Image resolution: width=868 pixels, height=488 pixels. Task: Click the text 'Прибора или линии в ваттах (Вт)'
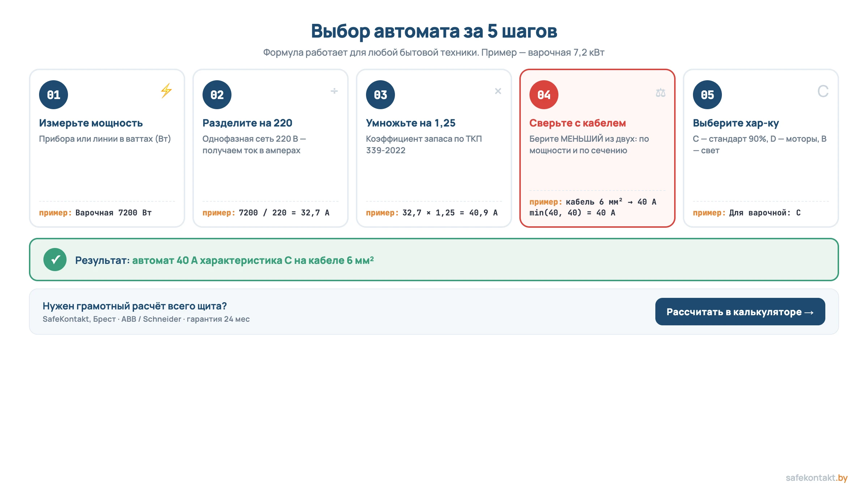pos(105,139)
